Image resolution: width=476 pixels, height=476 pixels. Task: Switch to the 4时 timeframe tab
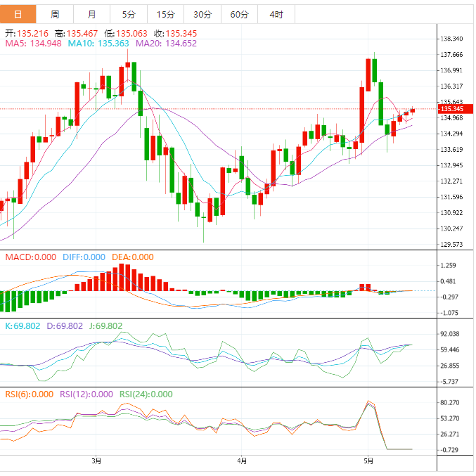[x=276, y=14]
